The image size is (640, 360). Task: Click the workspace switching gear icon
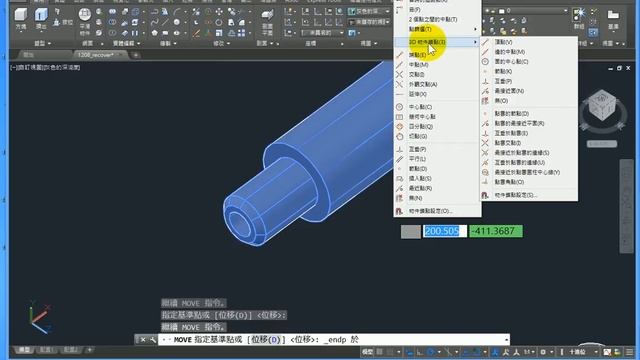543,352
